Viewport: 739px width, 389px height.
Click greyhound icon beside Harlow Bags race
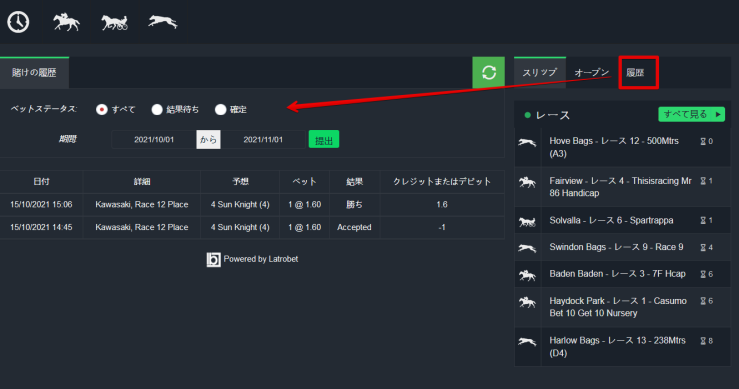[527, 341]
